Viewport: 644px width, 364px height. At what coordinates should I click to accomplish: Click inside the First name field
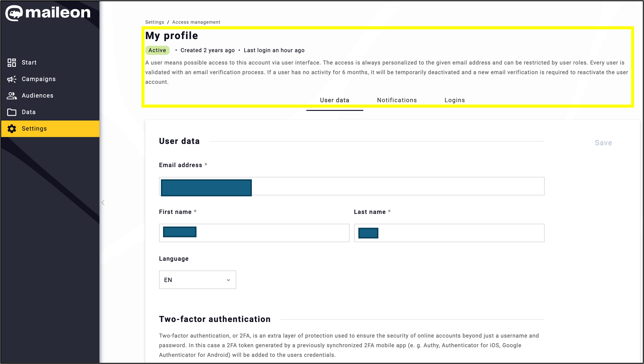(x=254, y=233)
